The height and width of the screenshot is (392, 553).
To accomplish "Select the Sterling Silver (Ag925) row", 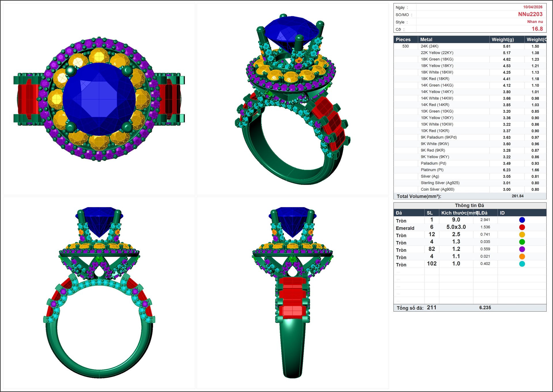I will pyautogui.click(x=440, y=183).
